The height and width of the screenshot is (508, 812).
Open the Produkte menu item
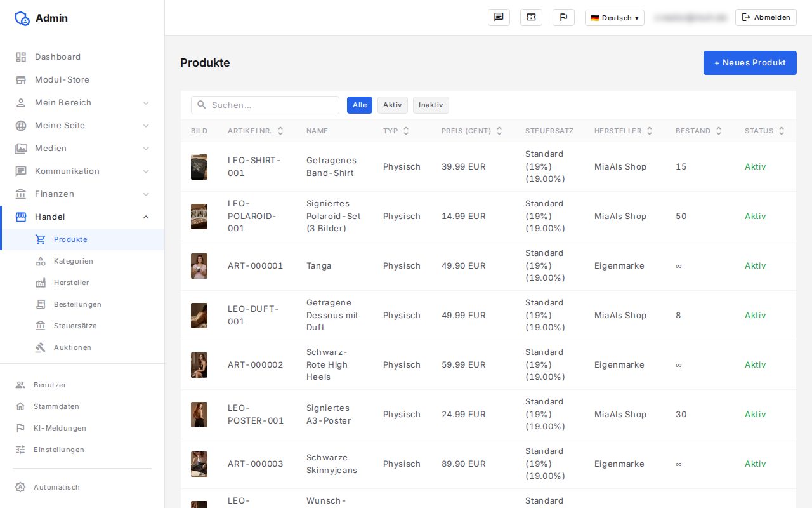[x=82, y=239]
